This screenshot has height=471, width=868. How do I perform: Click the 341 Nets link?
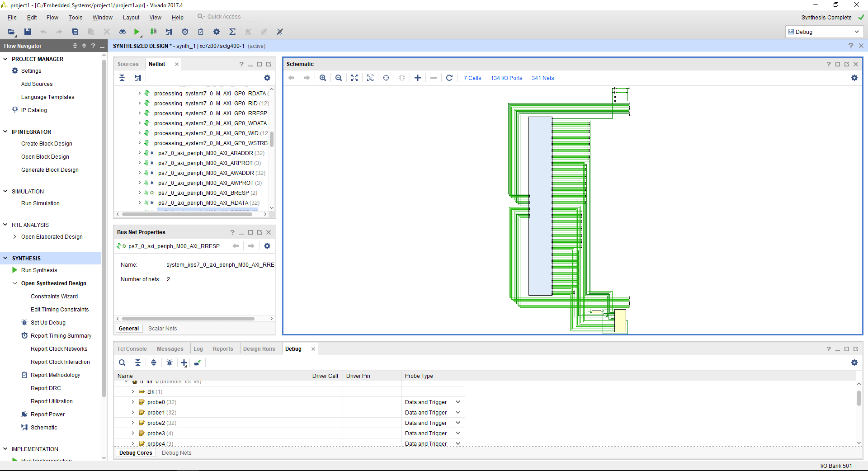coord(543,78)
